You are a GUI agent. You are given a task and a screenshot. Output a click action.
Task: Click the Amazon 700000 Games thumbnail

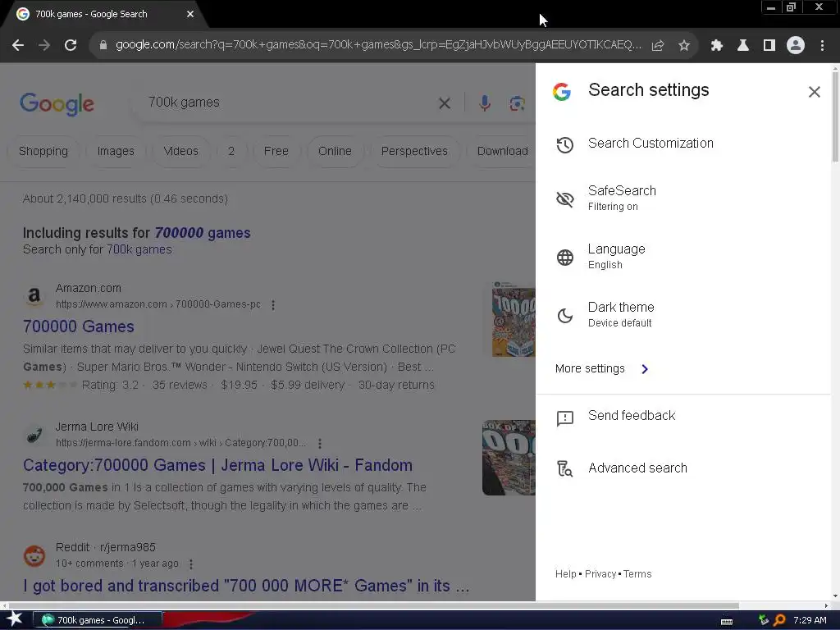pyautogui.click(x=514, y=319)
